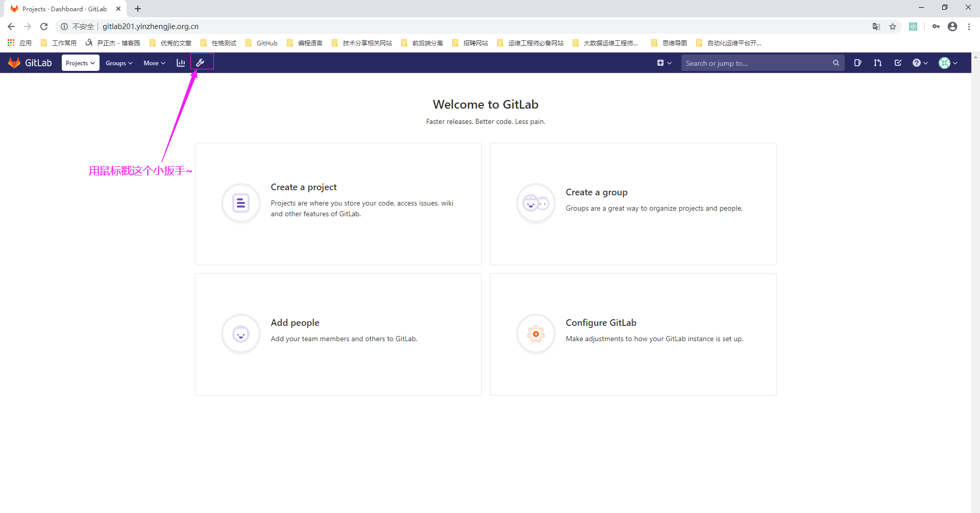This screenshot has height=513, width=980.
Task: Expand the More dropdown
Action: pyautogui.click(x=154, y=63)
